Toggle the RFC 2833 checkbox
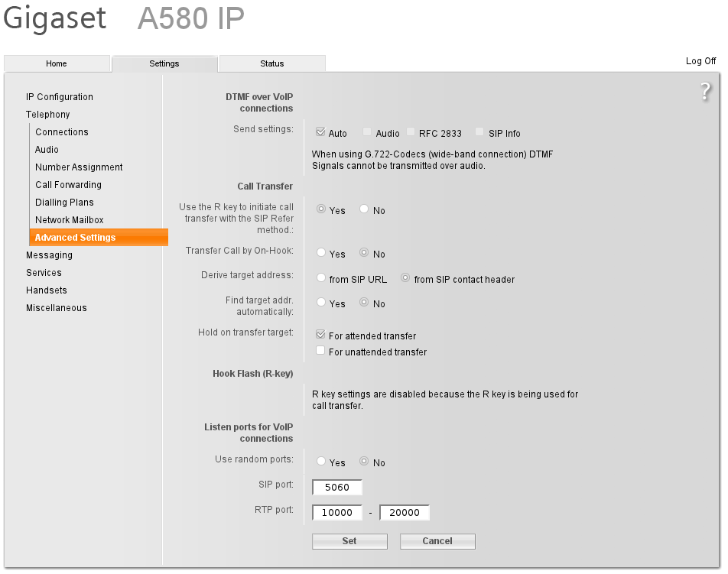The image size is (728, 574). [x=411, y=131]
